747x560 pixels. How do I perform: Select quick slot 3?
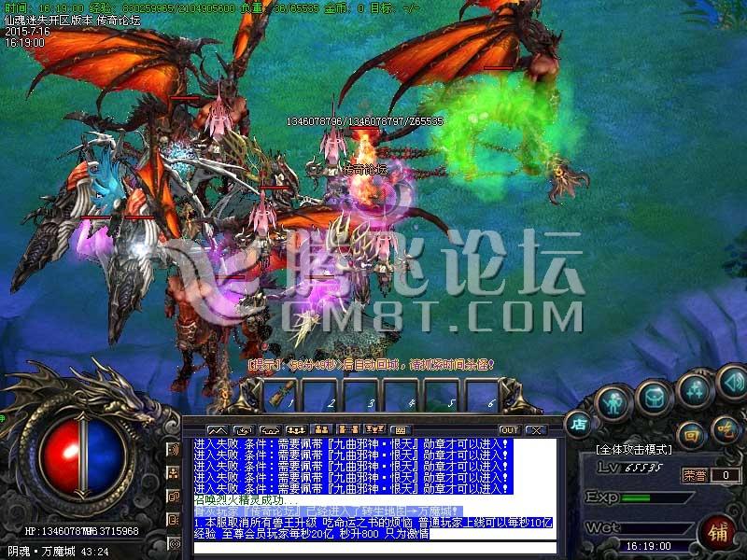point(361,395)
